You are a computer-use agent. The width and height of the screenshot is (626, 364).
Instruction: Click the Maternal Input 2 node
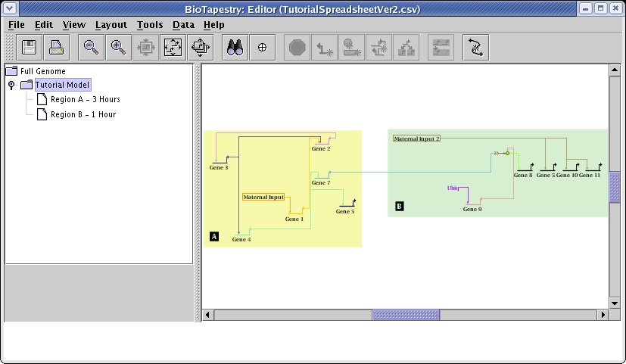[x=416, y=138]
